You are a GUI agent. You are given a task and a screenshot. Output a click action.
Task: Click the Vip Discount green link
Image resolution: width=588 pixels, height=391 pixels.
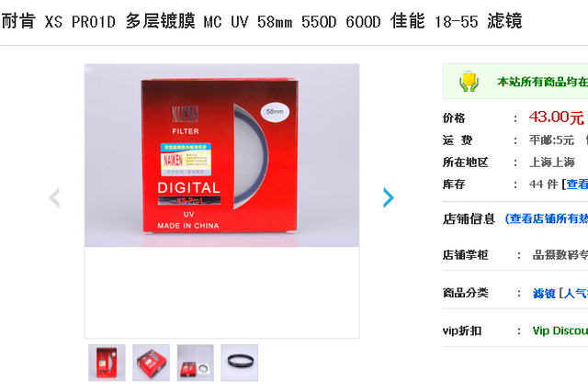[560, 330]
